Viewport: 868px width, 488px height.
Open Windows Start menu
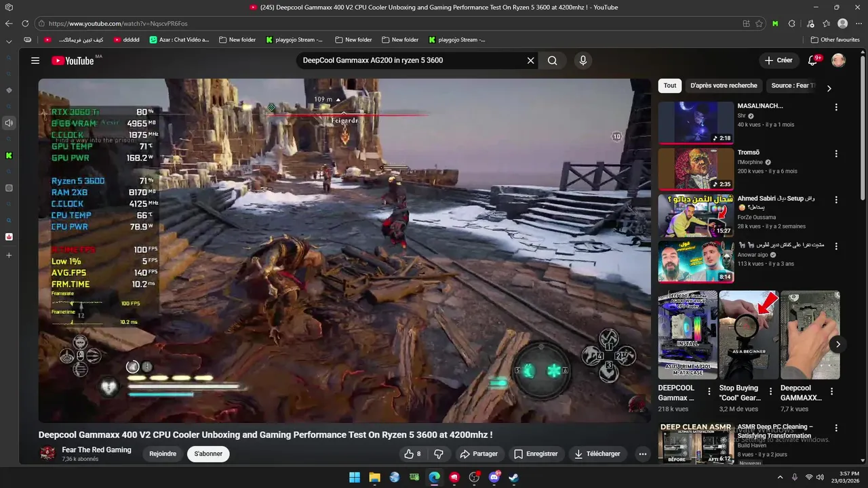click(355, 477)
